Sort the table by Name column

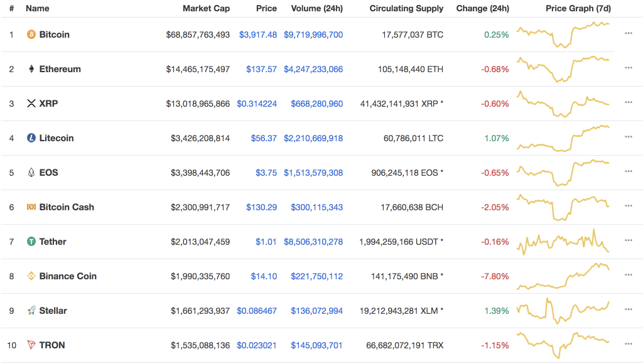[37, 8]
